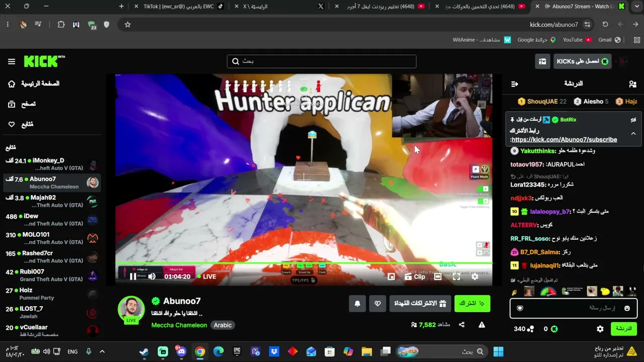Image resolution: width=644 pixels, height=362 pixels.
Task: Open the YouTube bookmark
Action: tap(577, 40)
